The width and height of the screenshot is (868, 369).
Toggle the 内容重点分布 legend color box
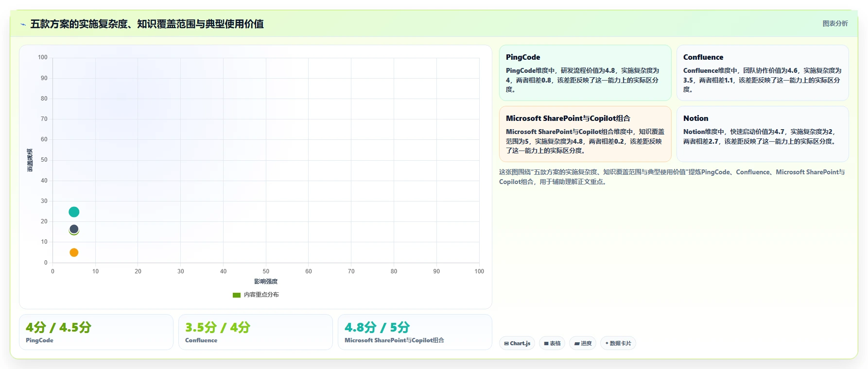pyautogui.click(x=237, y=295)
